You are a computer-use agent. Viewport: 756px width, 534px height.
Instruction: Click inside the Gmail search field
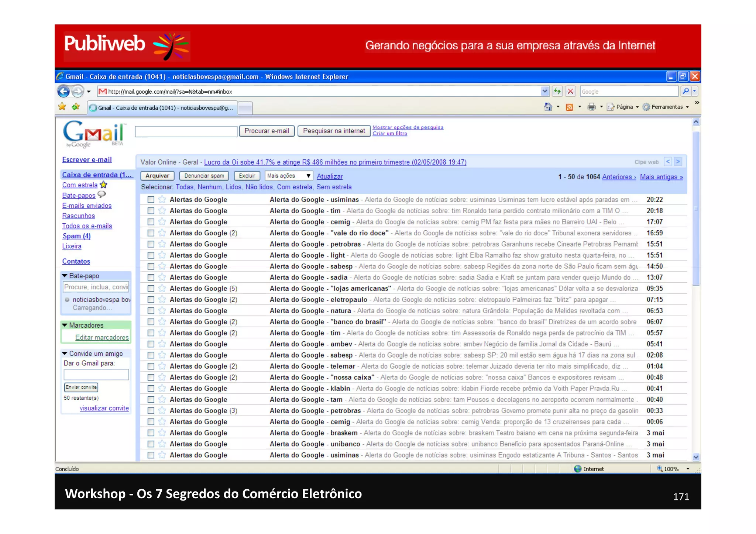coord(186,131)
